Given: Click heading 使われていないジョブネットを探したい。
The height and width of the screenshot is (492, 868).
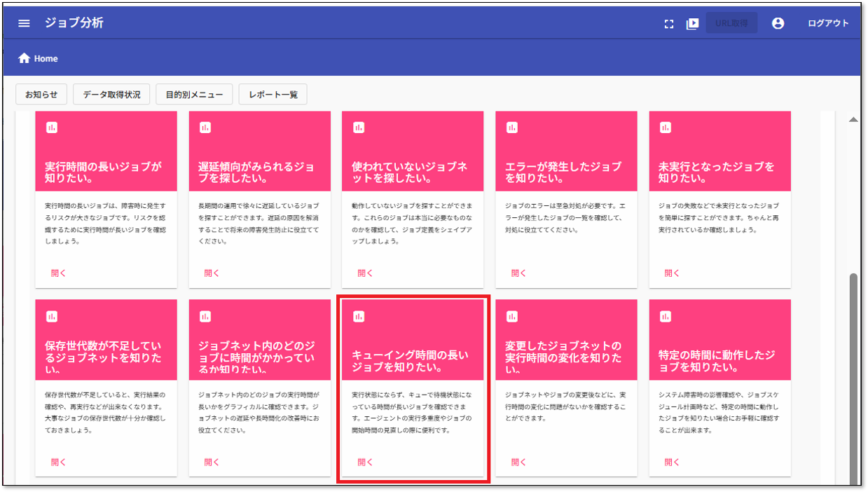Looking at the screenshot, I should pos(410,172).
